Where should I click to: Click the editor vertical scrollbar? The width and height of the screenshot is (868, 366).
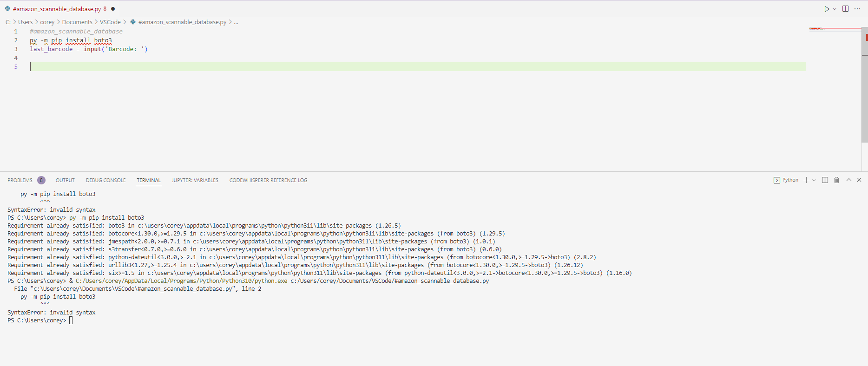[865, 85]
